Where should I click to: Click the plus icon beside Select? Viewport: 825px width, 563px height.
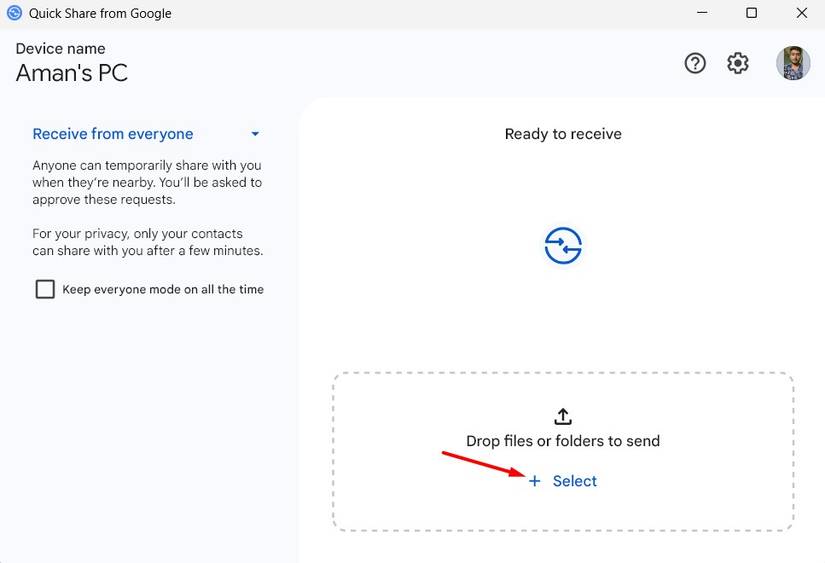tap(535, 481)
